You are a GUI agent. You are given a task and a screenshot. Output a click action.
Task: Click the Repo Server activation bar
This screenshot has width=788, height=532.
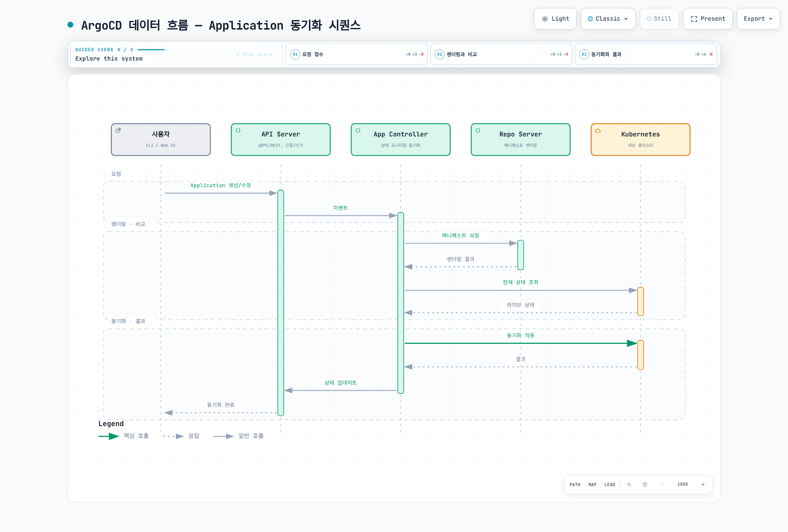coord(521,255)
